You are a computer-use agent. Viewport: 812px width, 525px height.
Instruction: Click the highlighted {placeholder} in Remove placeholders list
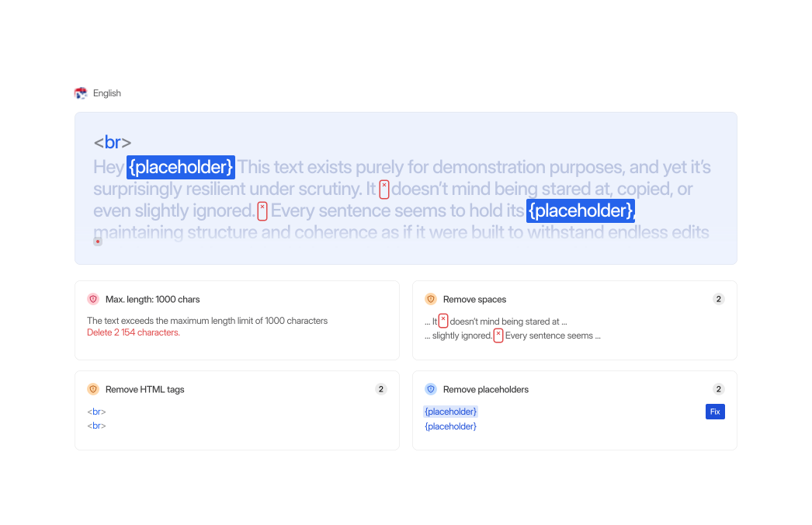450,412
